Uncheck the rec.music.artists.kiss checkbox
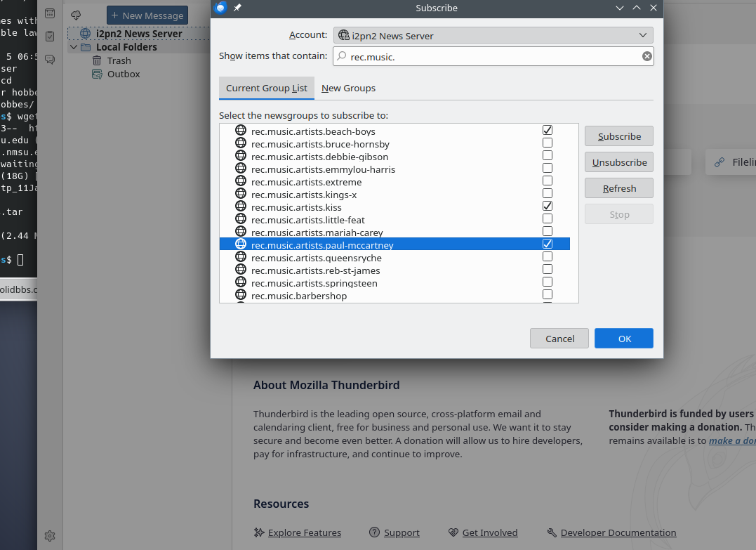This screenshot has width=756, height=550. 548,206
